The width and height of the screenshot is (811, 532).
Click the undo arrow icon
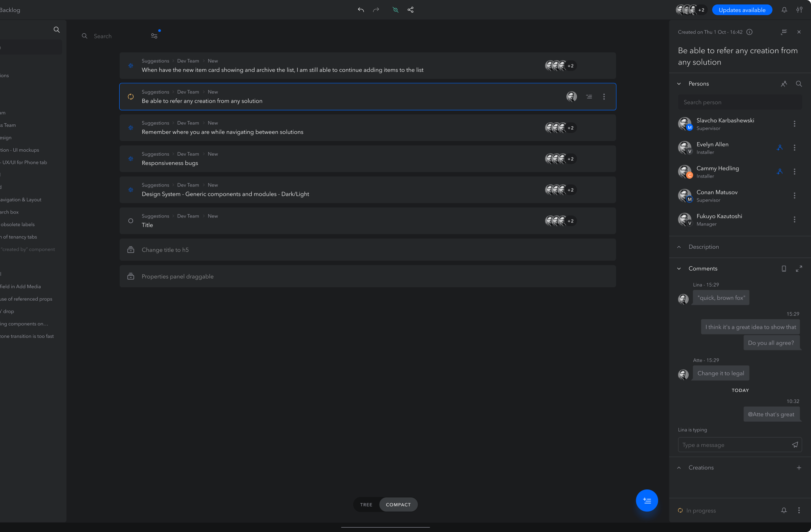coord(361,10)
